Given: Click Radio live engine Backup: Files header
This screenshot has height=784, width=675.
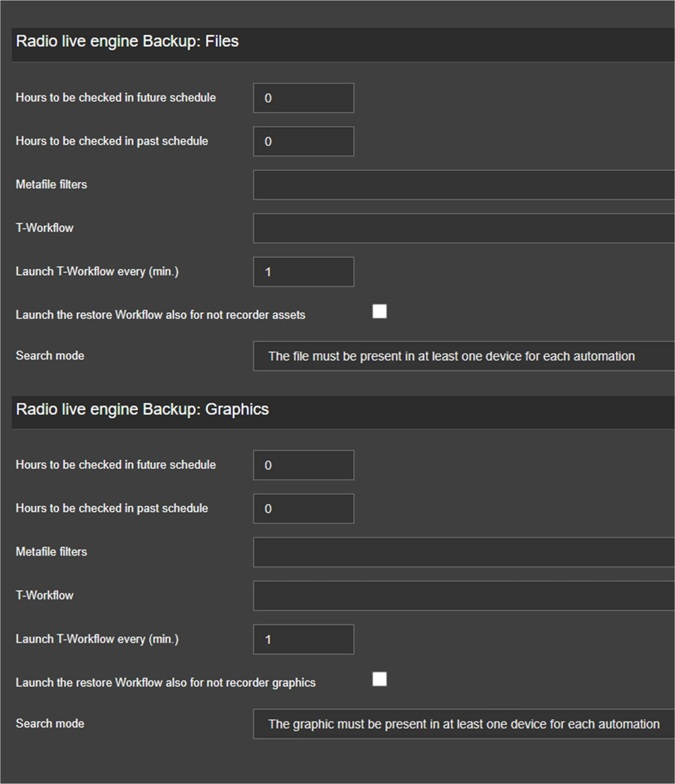Looking at the screenshot, I should point(127,41).
